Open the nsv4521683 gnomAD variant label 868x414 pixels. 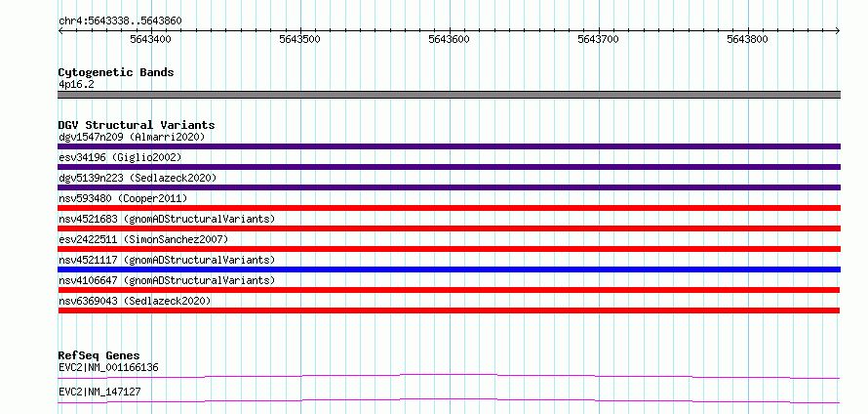167,219
